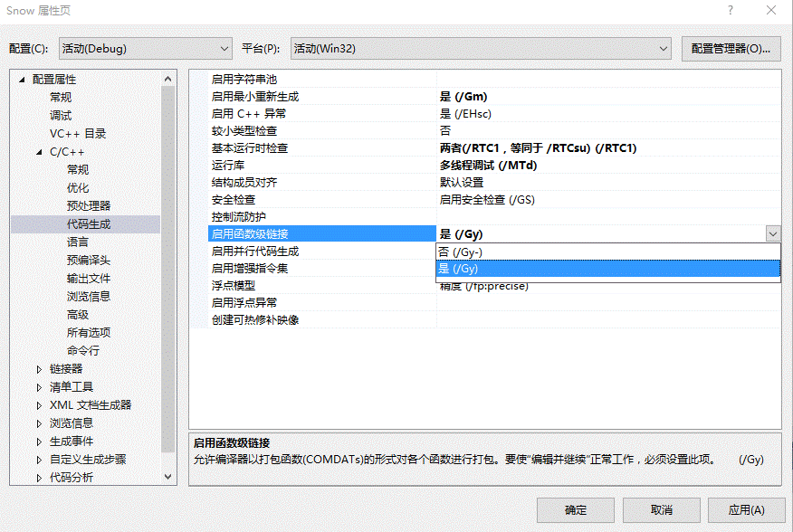Close the 启用函数级链接 dropdown arrow

coord(773,233)
